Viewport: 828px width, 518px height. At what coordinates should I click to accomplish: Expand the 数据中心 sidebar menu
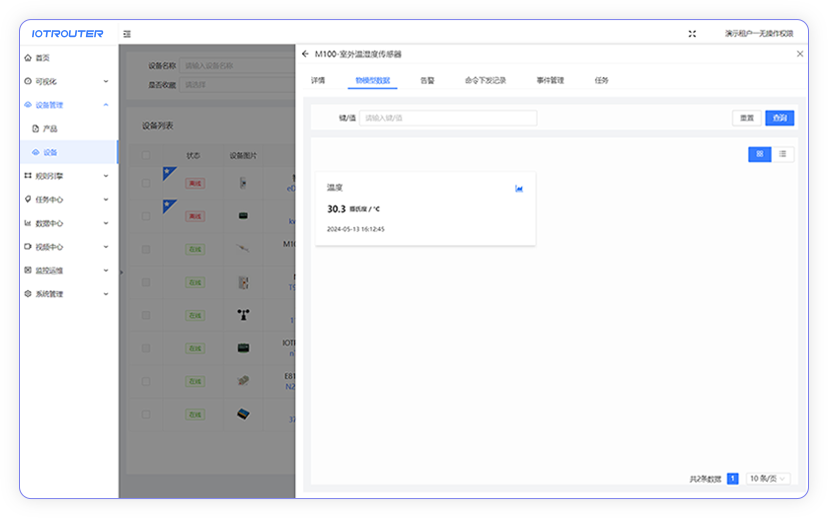(x=66, y=223)
